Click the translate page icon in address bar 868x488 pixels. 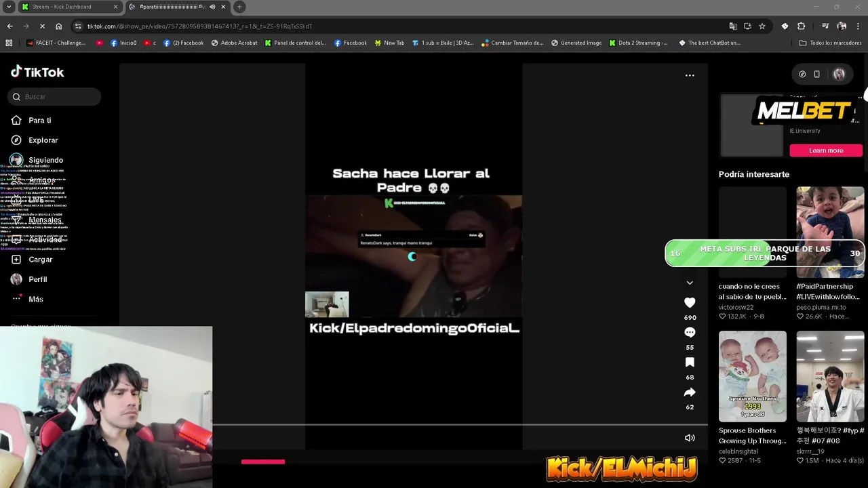click(733, 26)
